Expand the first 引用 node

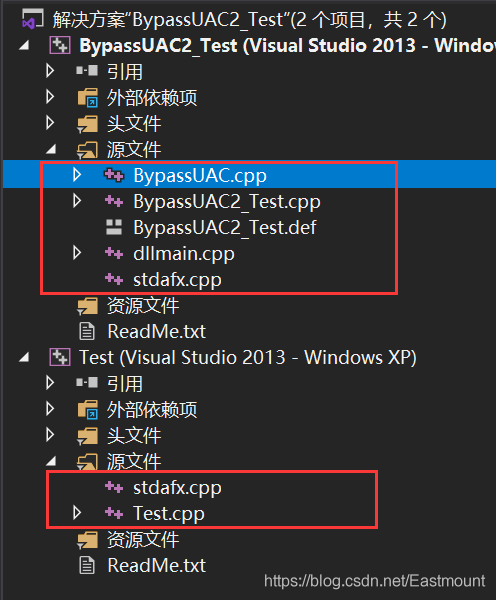point(50,71)
